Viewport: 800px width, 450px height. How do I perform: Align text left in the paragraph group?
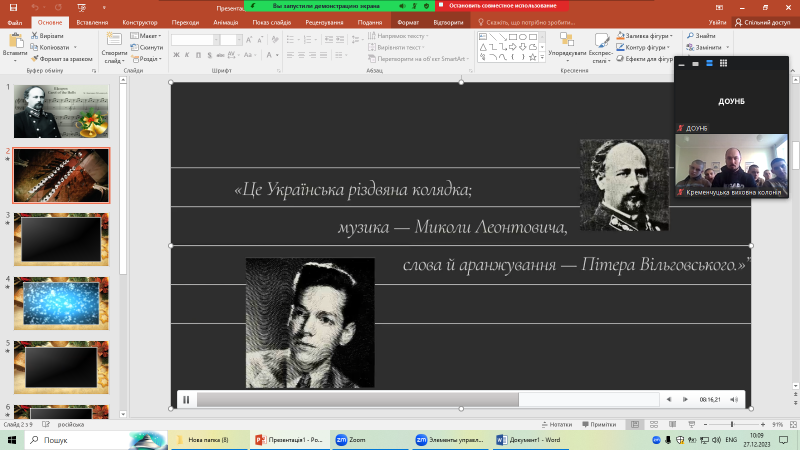click(290, 55)
